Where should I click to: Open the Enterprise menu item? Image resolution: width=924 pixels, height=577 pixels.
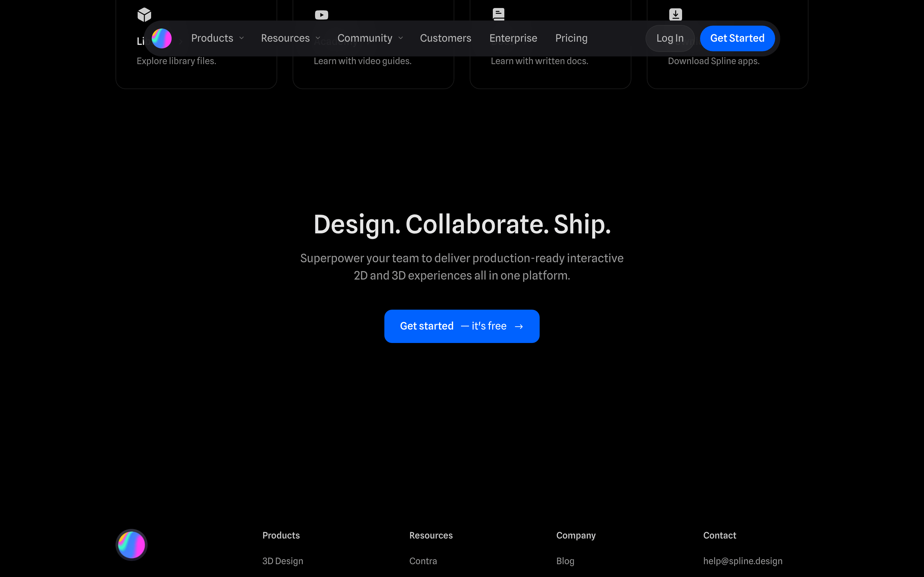tap(513, 38)
